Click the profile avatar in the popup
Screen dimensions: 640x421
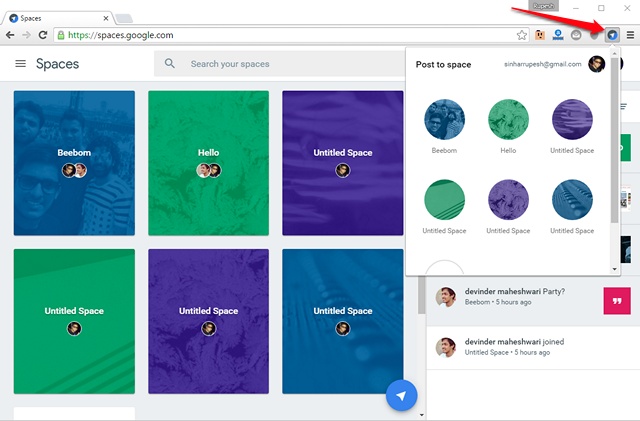[x=596, y=64]
